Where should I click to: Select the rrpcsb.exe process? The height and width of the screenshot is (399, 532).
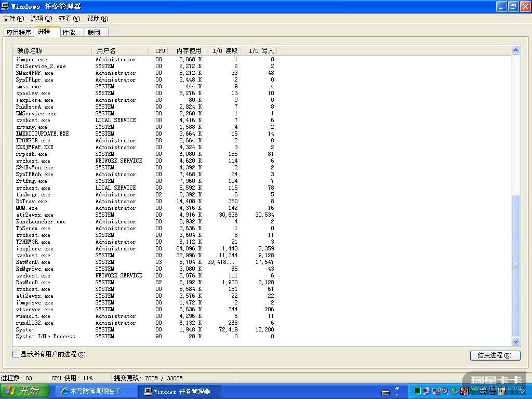pos(145,154)
